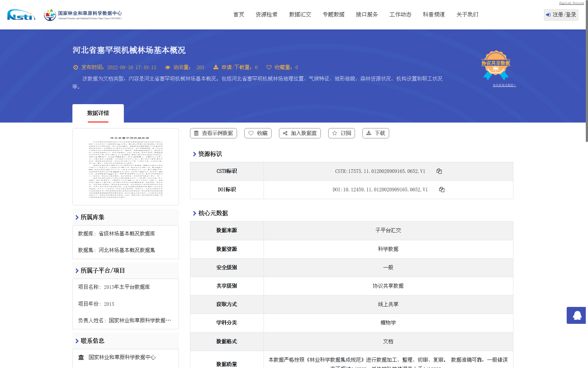Click the institution icon beside 国家林业和草原科学数据中心

[x=81, y=357]
